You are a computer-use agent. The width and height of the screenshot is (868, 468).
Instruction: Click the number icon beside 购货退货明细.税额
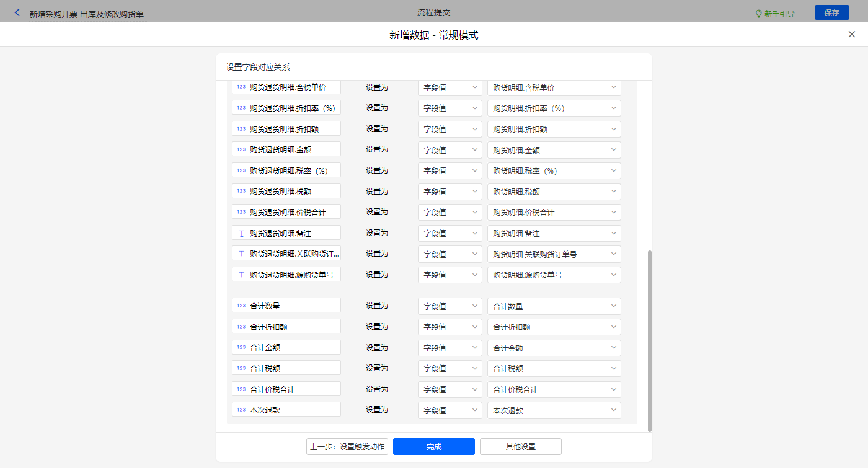pyautogui.click(x=241, y=192)
